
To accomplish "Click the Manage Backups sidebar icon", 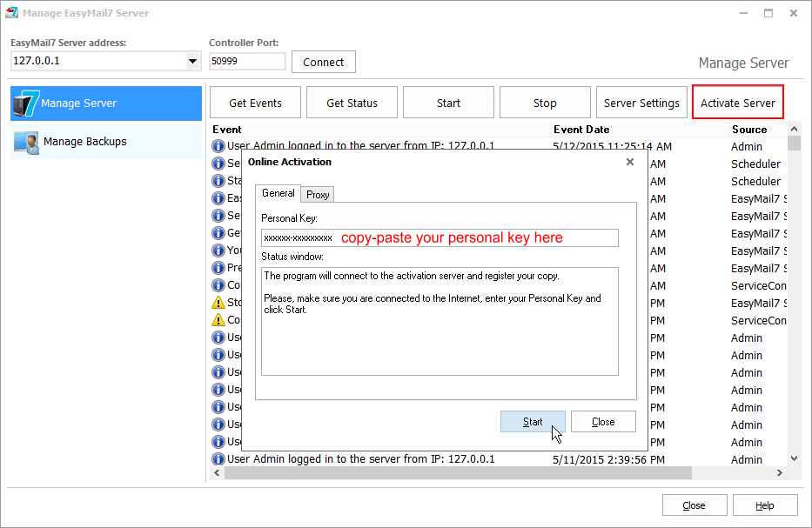I will coord(26,143).
